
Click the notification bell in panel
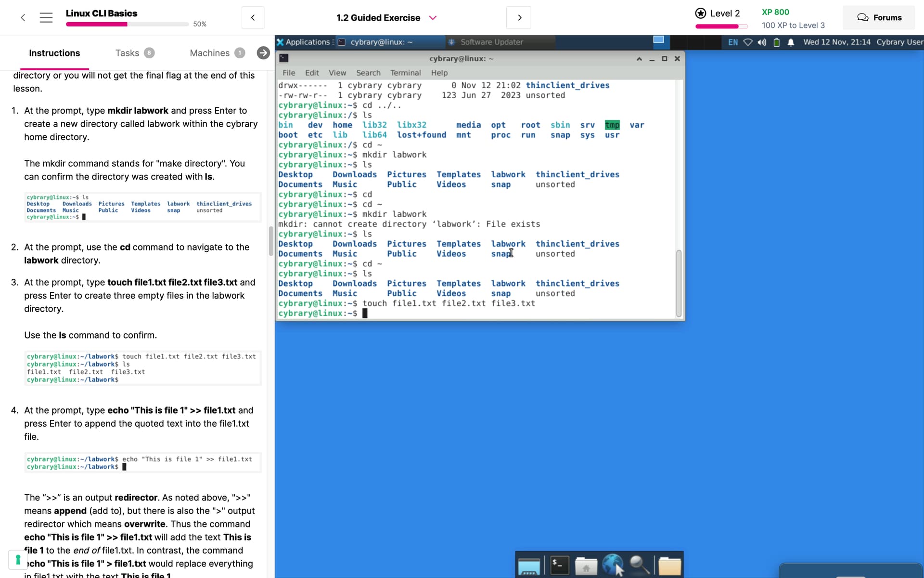[x=791, y=42]
